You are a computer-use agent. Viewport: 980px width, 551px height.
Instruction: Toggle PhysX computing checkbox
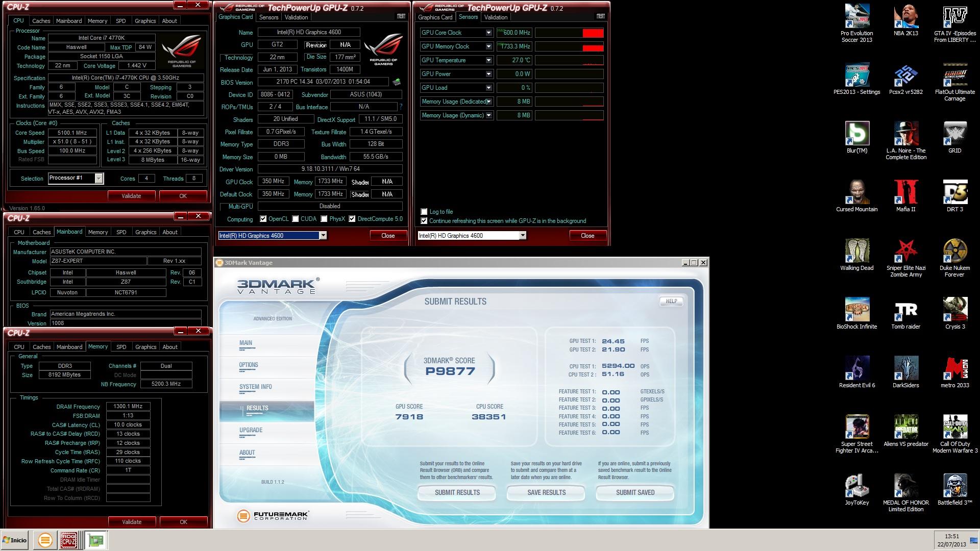coord(324,219)
